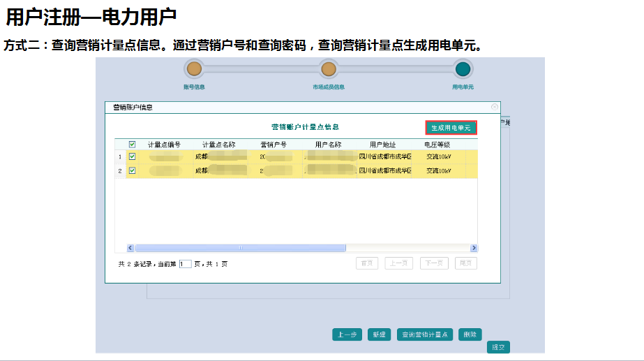Click the 用户名称 column header

pos(329,145)
